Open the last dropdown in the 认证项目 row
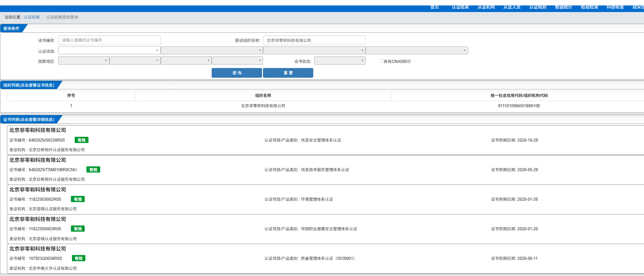The image size is (644, 276). 417,51
